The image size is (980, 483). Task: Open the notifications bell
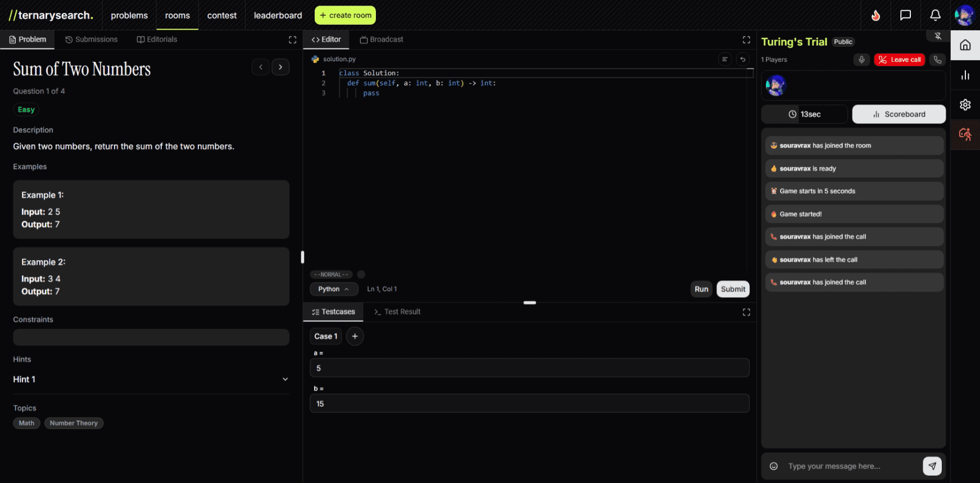click(935, 15)
